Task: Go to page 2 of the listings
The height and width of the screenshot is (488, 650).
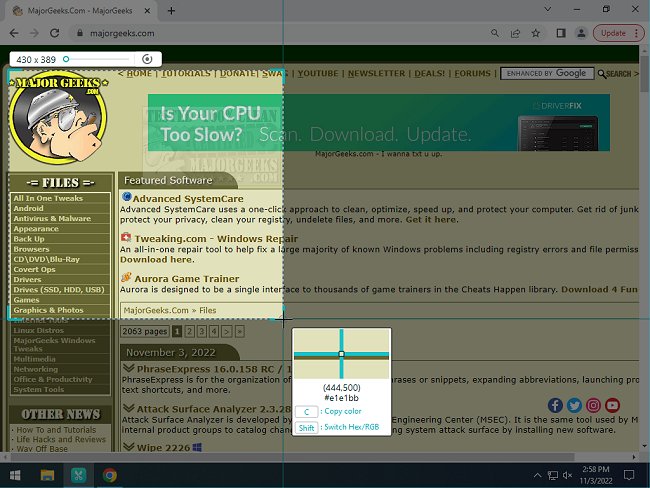Action: click(x=189, y=331)
